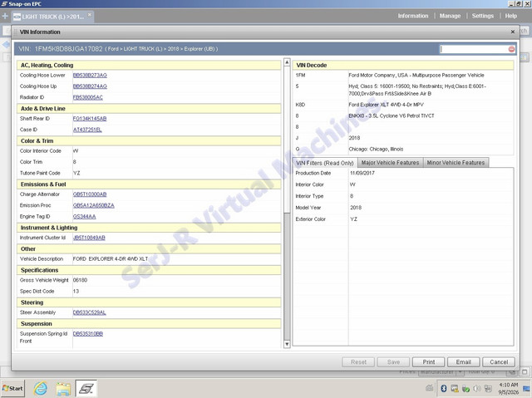
Task: Open the Settings menu
Action: coord(482,16)
